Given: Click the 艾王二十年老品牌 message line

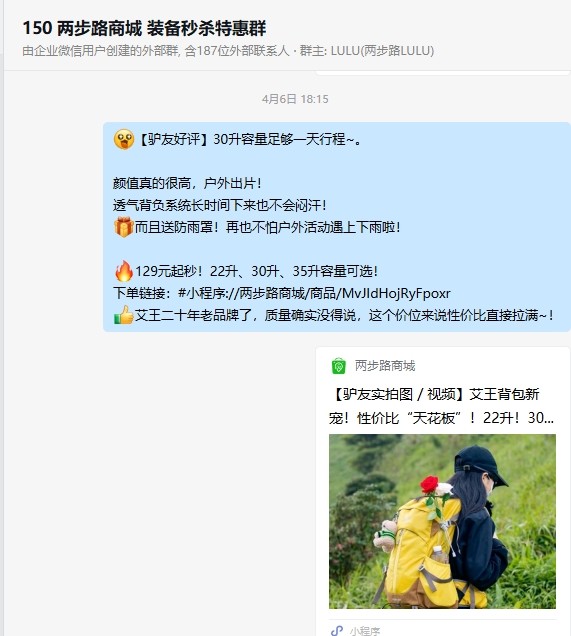Looking at the screenshot, I should [x=344, y=315].
